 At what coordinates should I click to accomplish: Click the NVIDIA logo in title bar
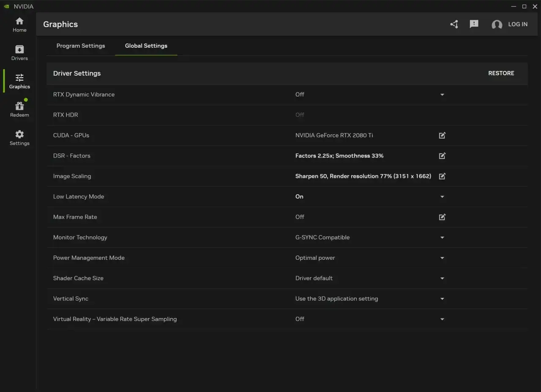pyautogui.click(x=6, y=6)
